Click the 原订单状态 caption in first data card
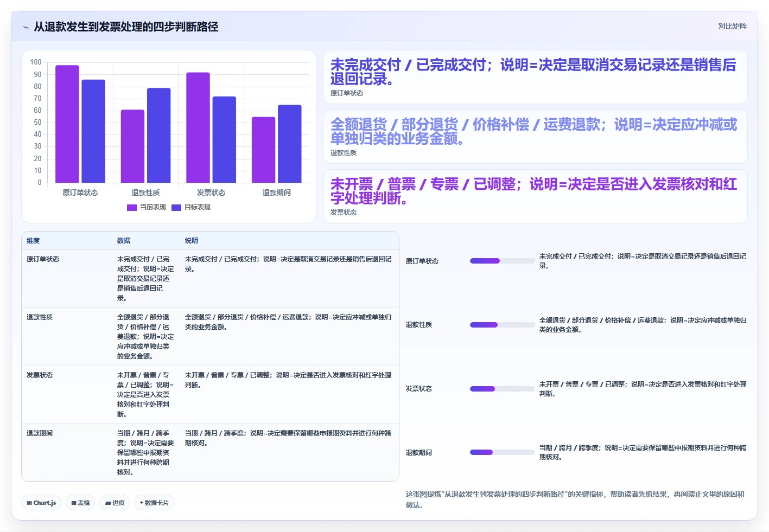This screenshot has width=769, height=532. pos(347,93)
